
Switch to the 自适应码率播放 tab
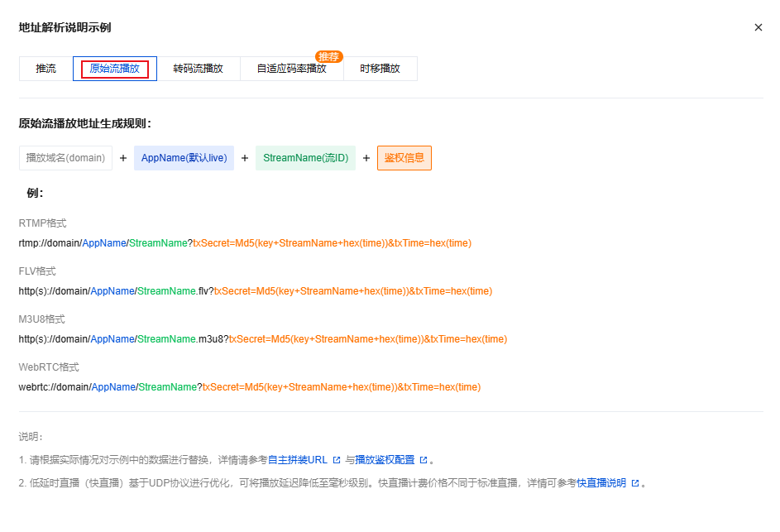point(291,69)
